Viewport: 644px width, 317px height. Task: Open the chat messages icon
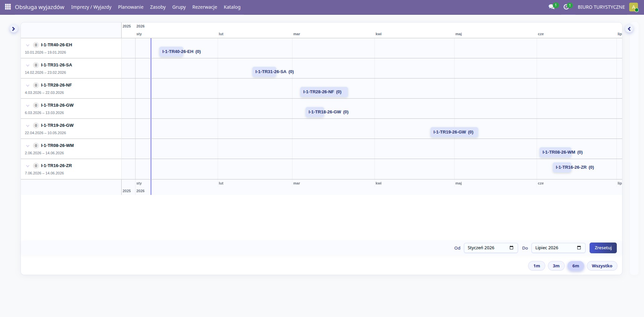tap(551, 7)
